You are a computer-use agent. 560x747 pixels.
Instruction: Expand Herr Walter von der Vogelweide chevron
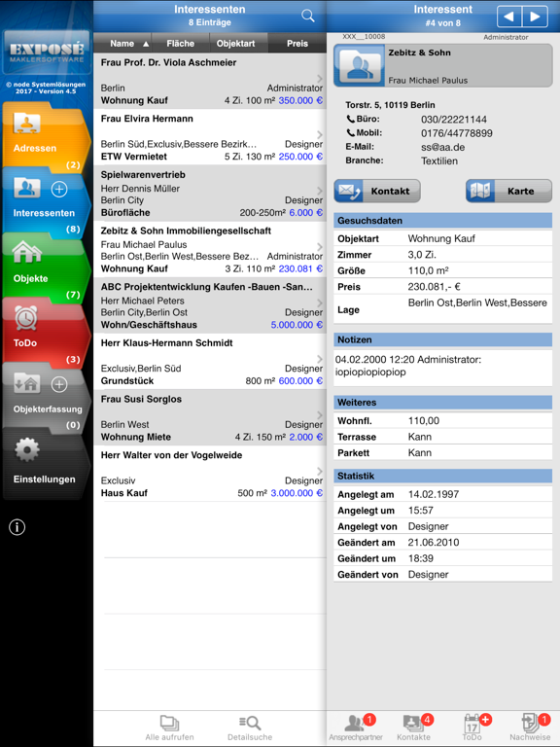coord(320,471)
